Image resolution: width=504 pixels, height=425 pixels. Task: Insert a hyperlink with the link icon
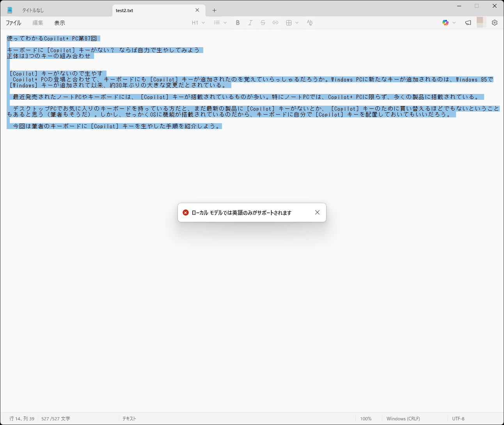tap(275, 23)
